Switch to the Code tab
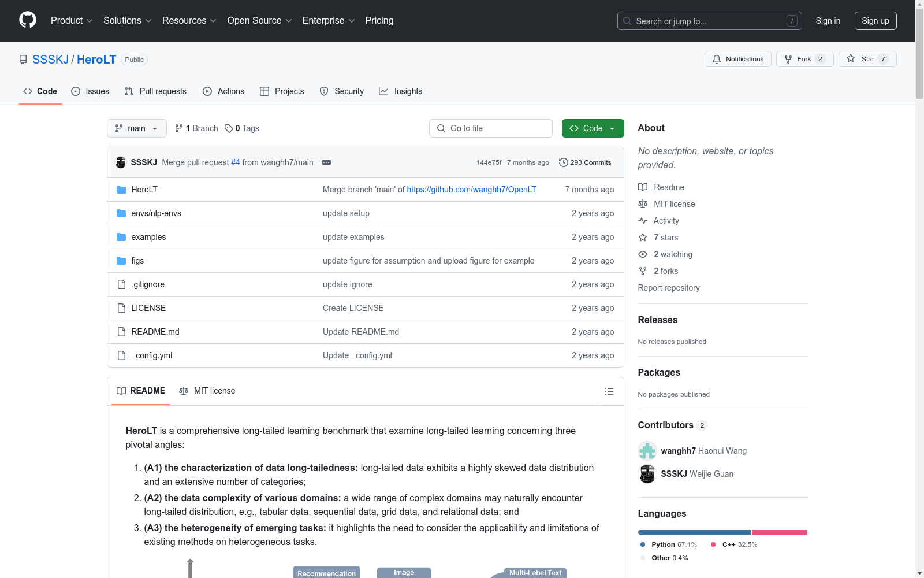 coord(40,91)
